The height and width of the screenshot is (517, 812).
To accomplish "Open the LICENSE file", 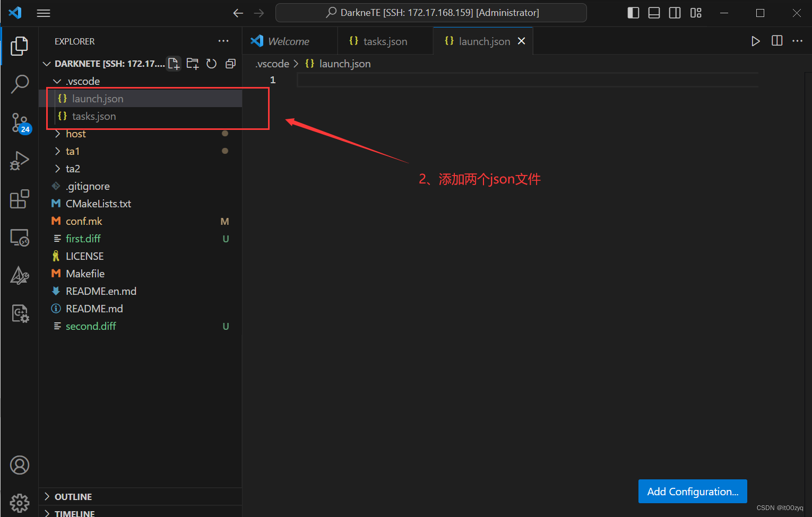I will pos(141,256).
